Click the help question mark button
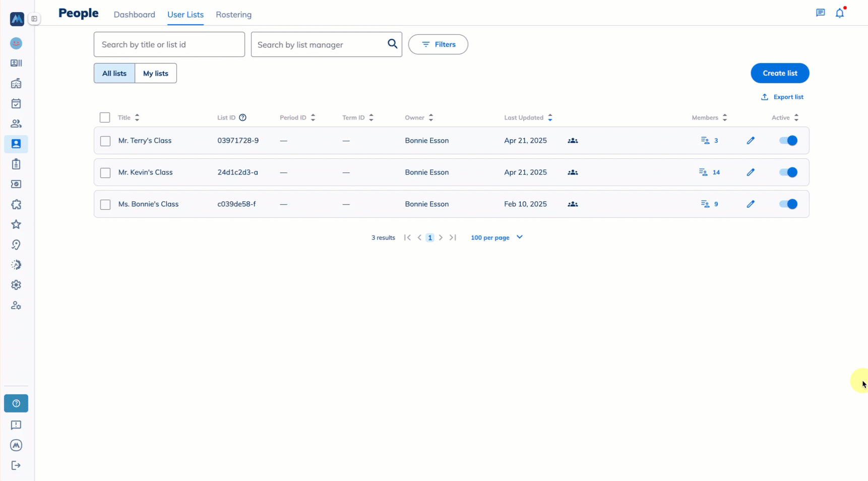The image size is (868, 481). [16, 403]
